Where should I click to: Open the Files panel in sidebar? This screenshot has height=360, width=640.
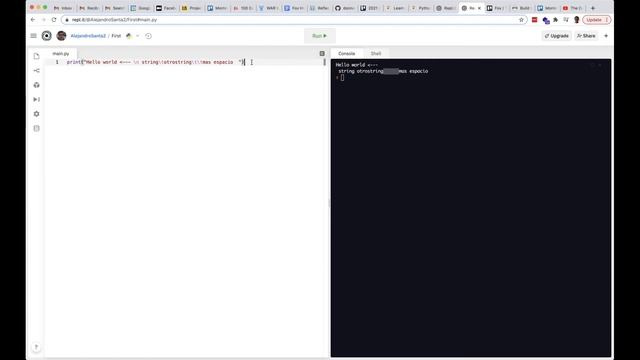point(36,56)
